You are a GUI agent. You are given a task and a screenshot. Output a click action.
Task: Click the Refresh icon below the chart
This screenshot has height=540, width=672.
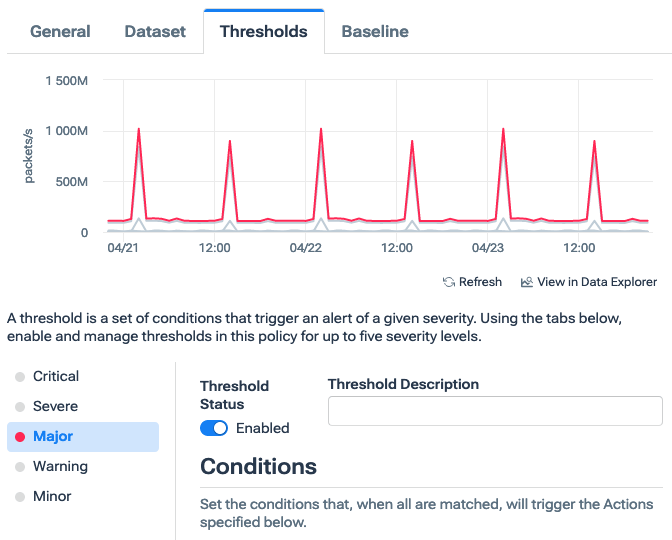click(x=449, y=282)
